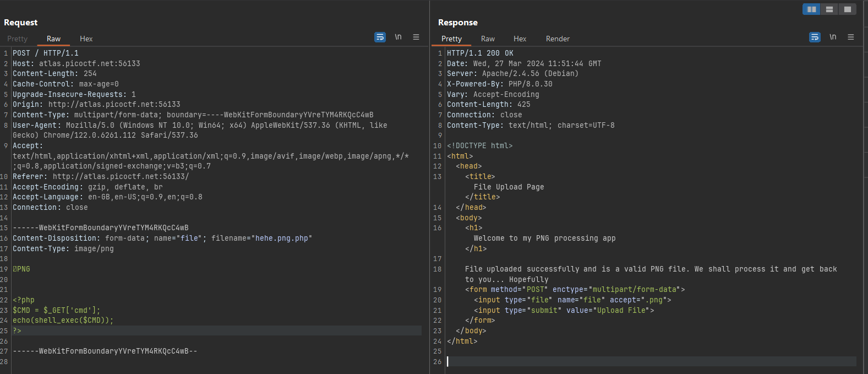
Task: Click the "echo(shell_exec($CMD));" line
Action: coord(63,321)
